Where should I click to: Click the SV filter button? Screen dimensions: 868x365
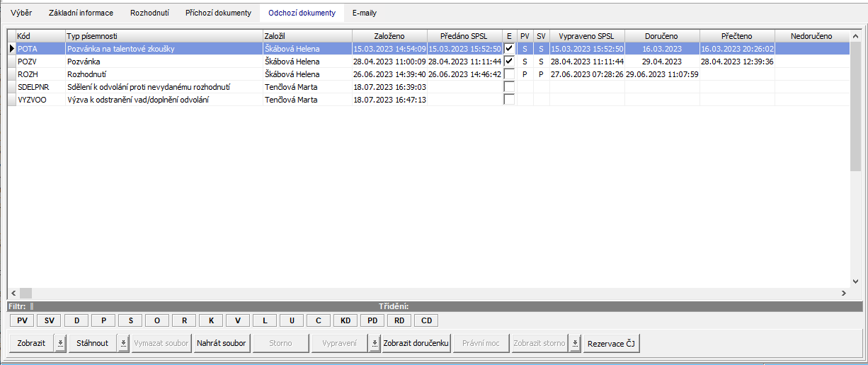(49, 320)
